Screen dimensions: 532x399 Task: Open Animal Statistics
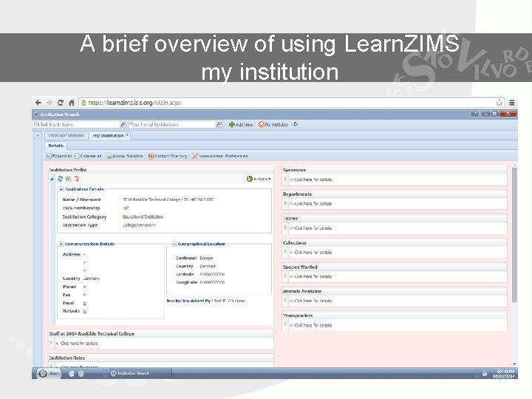(x=125, y=156)
